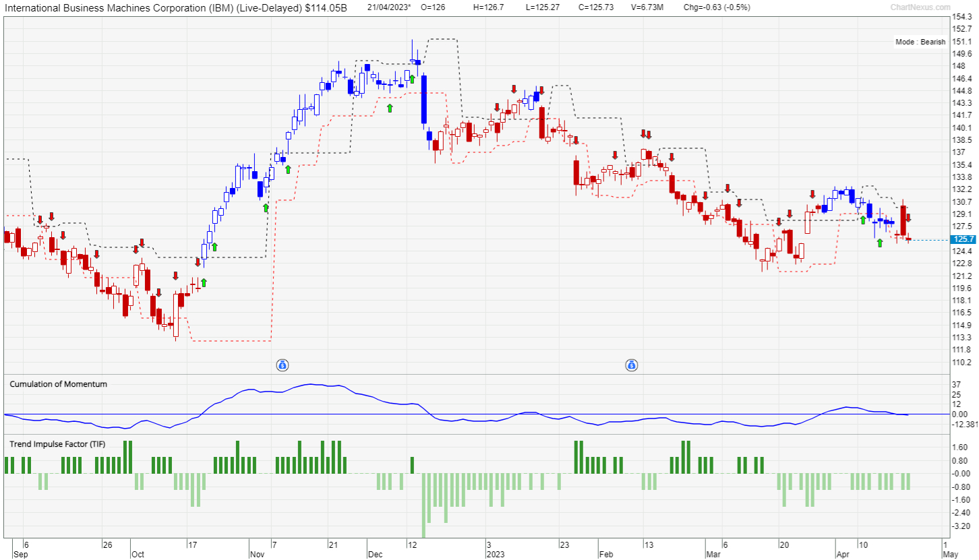Click the Feb month label
This screenshot has height=560, width=979.
[605, 555]
